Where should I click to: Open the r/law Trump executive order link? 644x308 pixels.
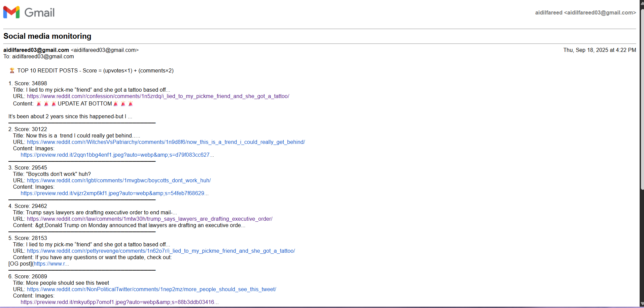click(149, 219)
